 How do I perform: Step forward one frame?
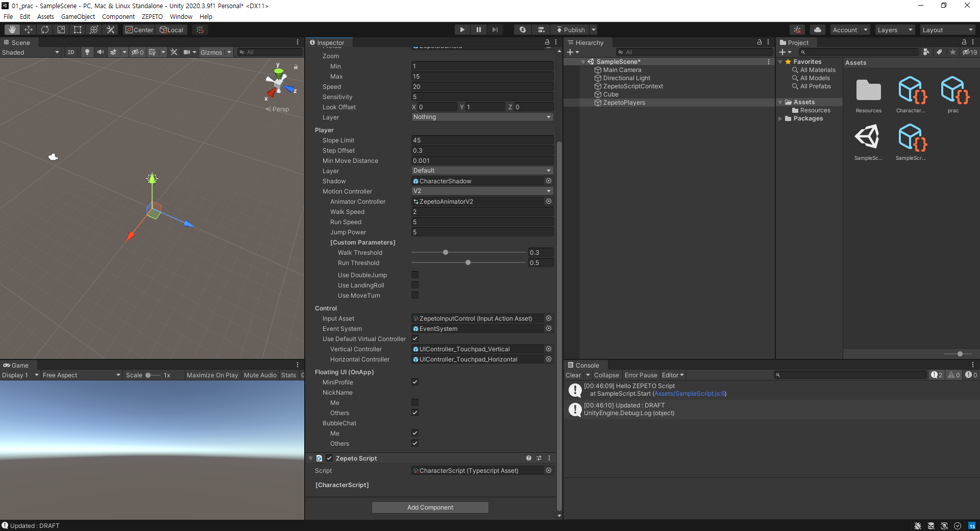click(x=495, y=30)
